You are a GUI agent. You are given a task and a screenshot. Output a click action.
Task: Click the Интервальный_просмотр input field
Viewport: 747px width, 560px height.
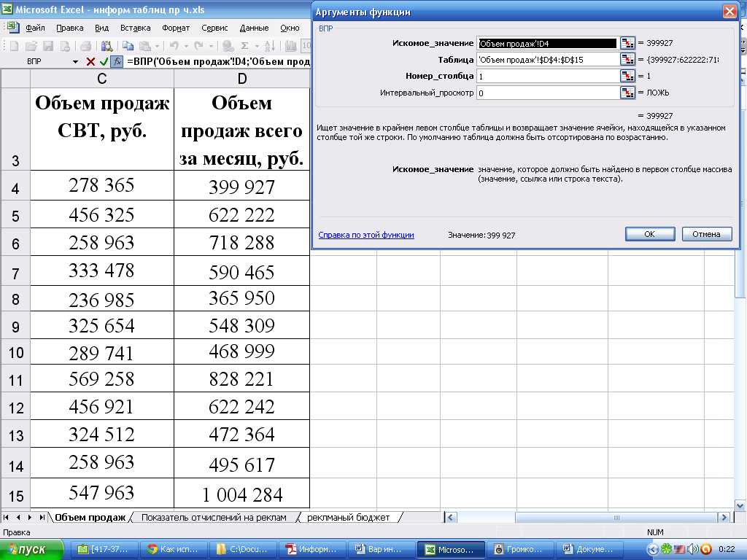tap(548, 93)
